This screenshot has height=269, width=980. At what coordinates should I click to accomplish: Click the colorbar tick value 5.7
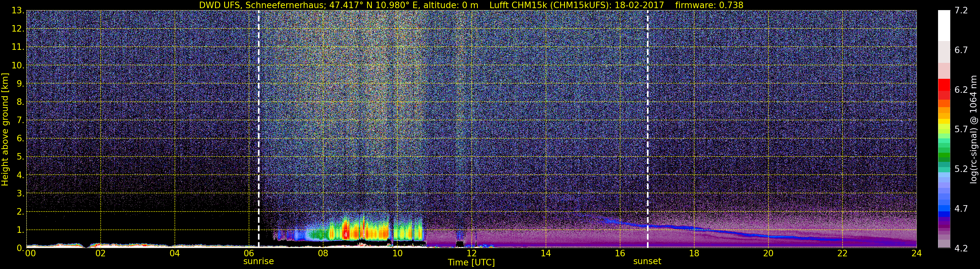[961, 130]
